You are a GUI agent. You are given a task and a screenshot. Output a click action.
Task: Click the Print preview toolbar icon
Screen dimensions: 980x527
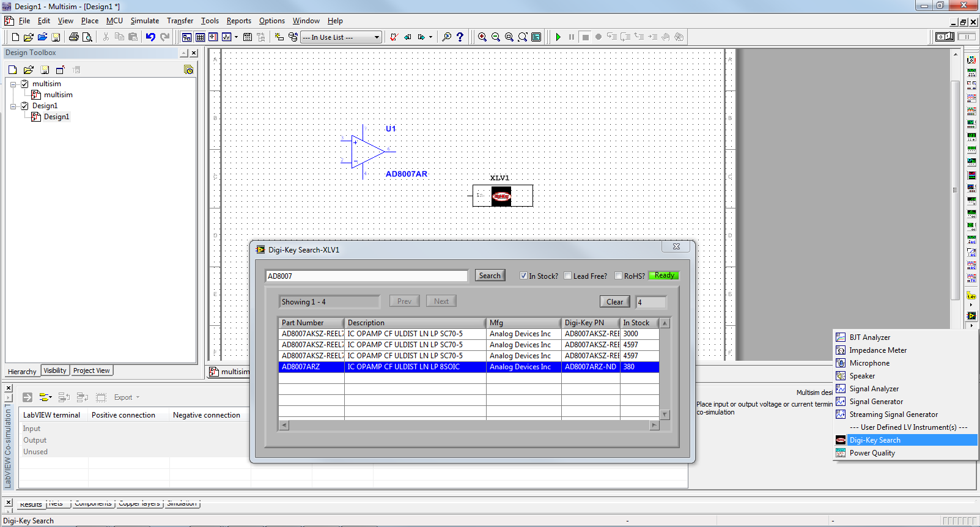point(87,37)
